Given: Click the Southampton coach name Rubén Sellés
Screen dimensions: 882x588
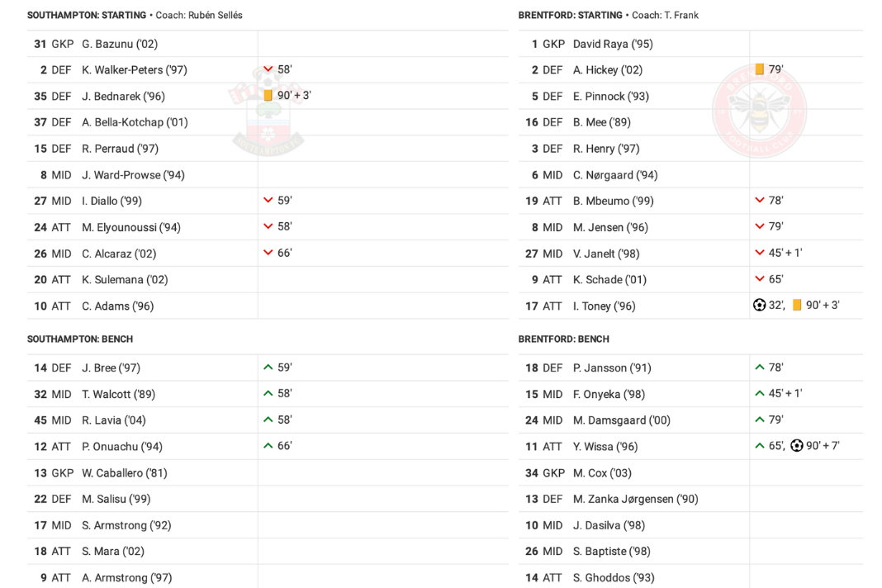Looking at the screenshot, I should pos(213,15).
